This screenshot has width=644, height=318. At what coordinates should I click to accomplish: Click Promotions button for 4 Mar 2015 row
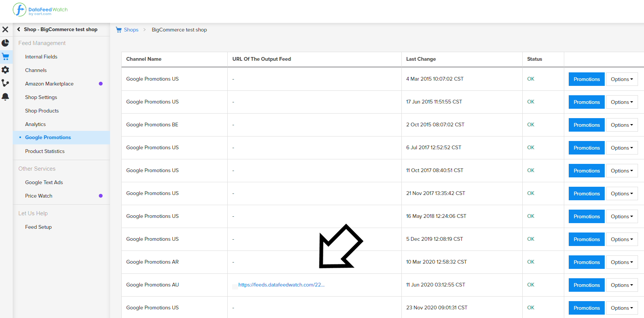(x=587, y=79)
